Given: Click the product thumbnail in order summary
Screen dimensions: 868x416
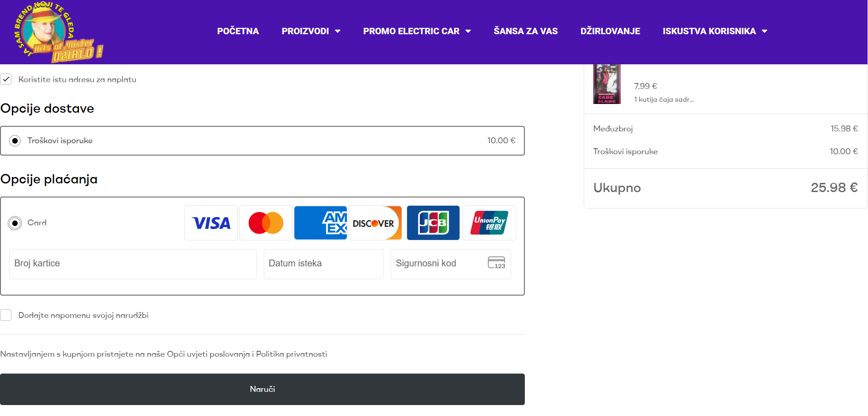Looking at the screenshot, I should pyautogui.click(x=607, y=84).
